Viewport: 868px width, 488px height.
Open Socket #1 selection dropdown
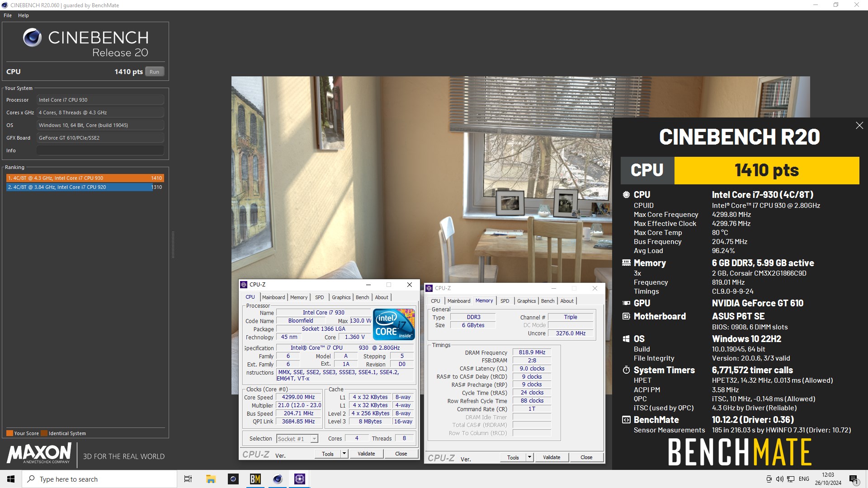tap(297, 439)
